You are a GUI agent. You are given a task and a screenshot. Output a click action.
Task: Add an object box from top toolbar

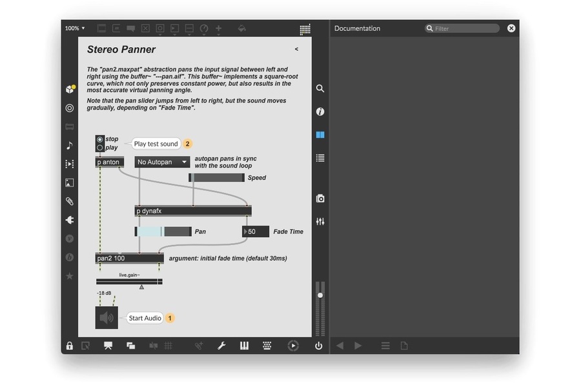(101, 28)
